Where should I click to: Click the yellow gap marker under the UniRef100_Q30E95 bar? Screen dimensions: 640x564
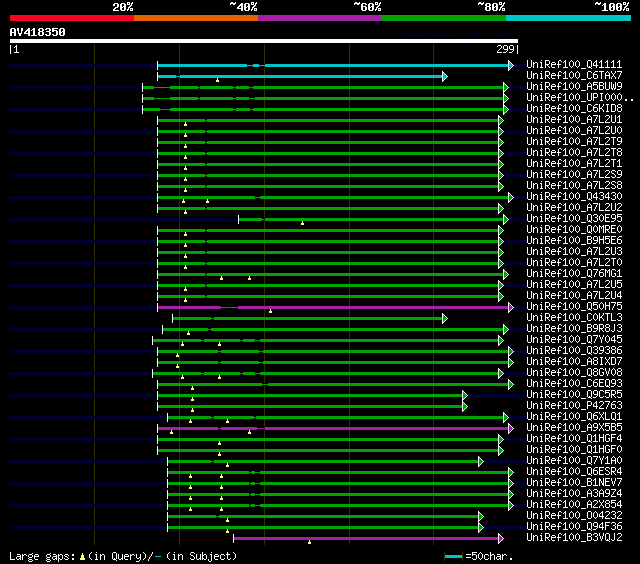pyautogui.click(x=302, y=223)
